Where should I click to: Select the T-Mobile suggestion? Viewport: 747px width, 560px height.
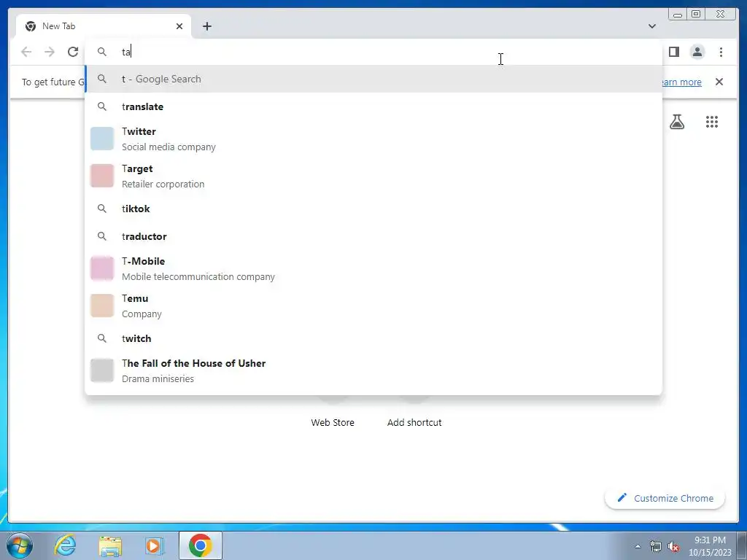[373, 268]
